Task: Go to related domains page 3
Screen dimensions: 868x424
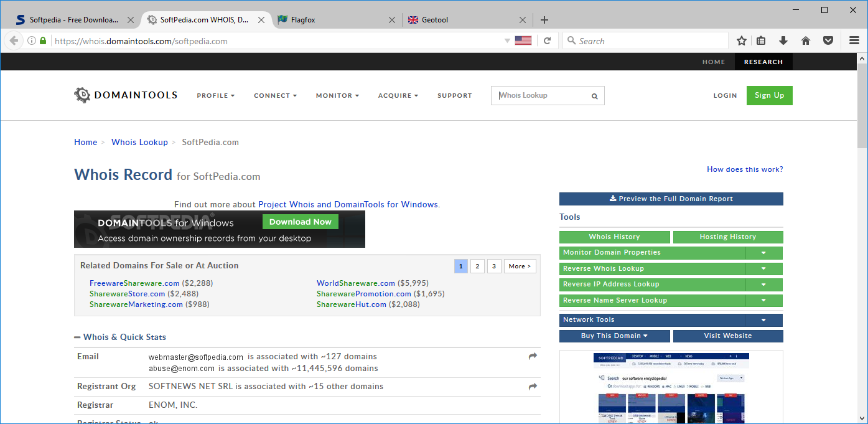Action: (494, 266)
